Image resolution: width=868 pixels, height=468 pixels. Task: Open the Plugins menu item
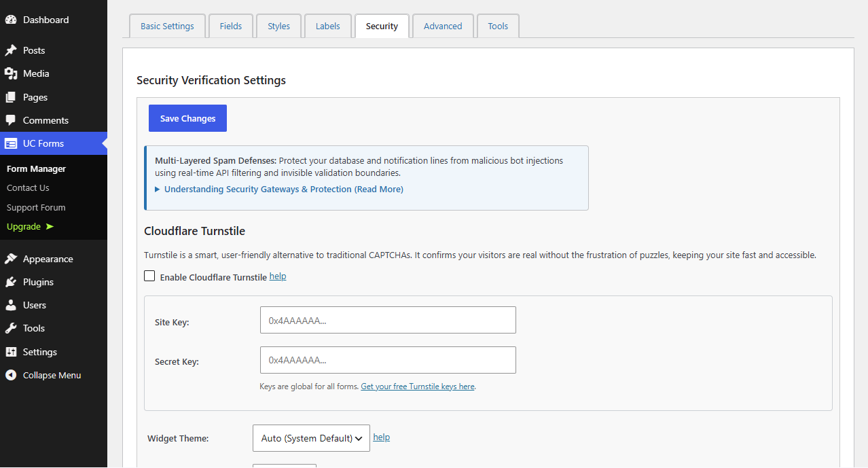(x=54, y=282)
